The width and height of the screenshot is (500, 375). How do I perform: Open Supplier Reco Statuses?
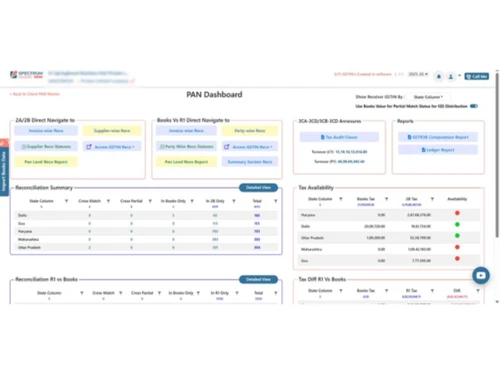pyautogui.click(x=46, y=147)
